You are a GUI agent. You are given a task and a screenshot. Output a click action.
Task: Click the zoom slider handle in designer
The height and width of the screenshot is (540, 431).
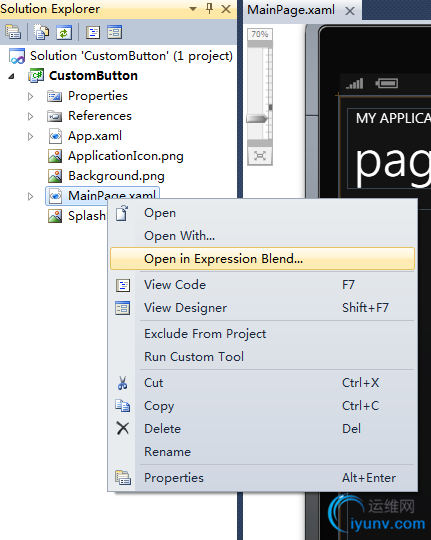pyautogui.click(x=257, y=119)
